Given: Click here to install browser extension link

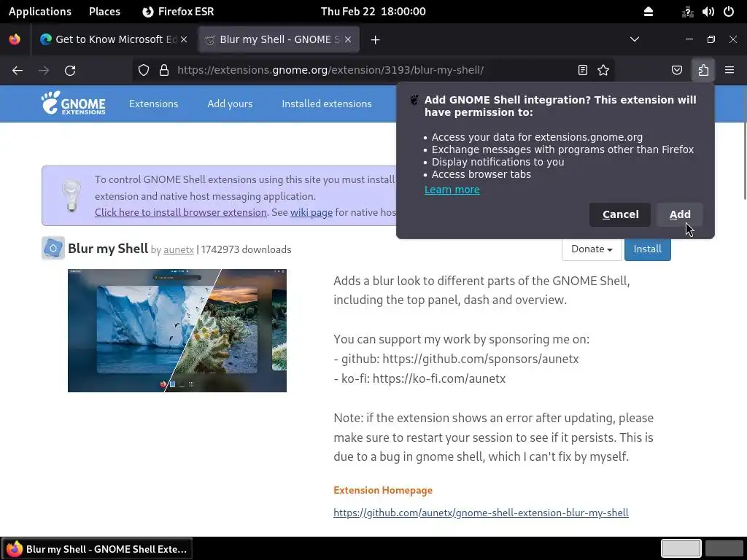Looking at the screenshot, I should point(181,212).
